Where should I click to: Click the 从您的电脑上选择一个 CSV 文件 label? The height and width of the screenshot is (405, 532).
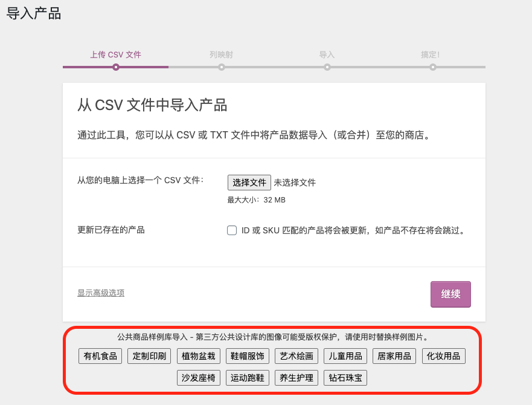point(141,180)
